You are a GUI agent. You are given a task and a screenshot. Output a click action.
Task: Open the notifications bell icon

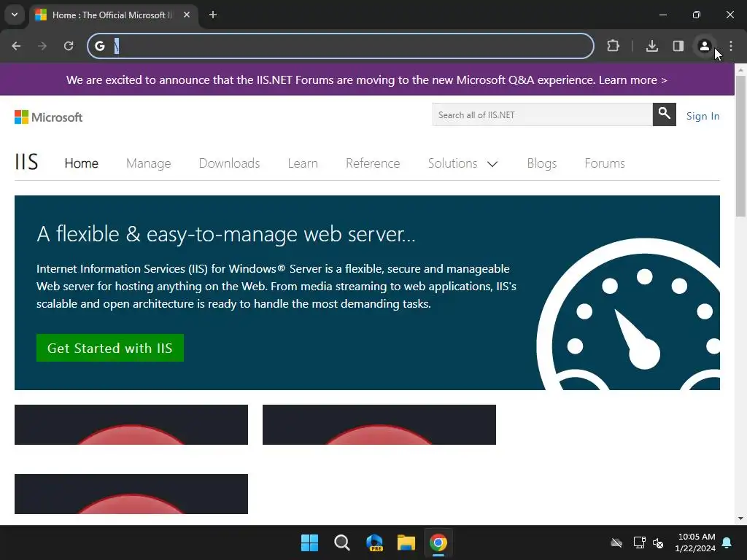(x=727, y=542)
